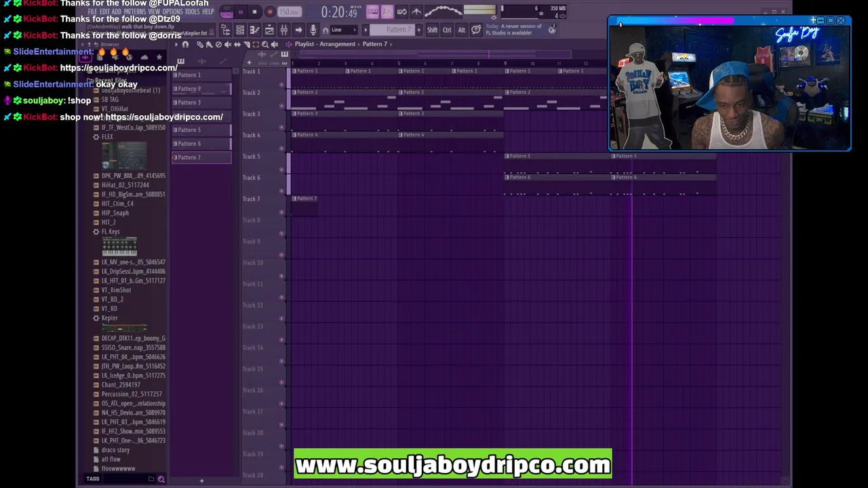This screenshot has width=868, height=488.
Task: Show automation clips in the picker panel
Action: point(222,62)
